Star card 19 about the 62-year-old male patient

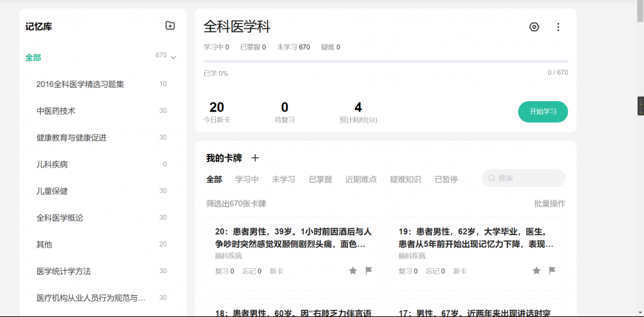click(x=536, y=271)
